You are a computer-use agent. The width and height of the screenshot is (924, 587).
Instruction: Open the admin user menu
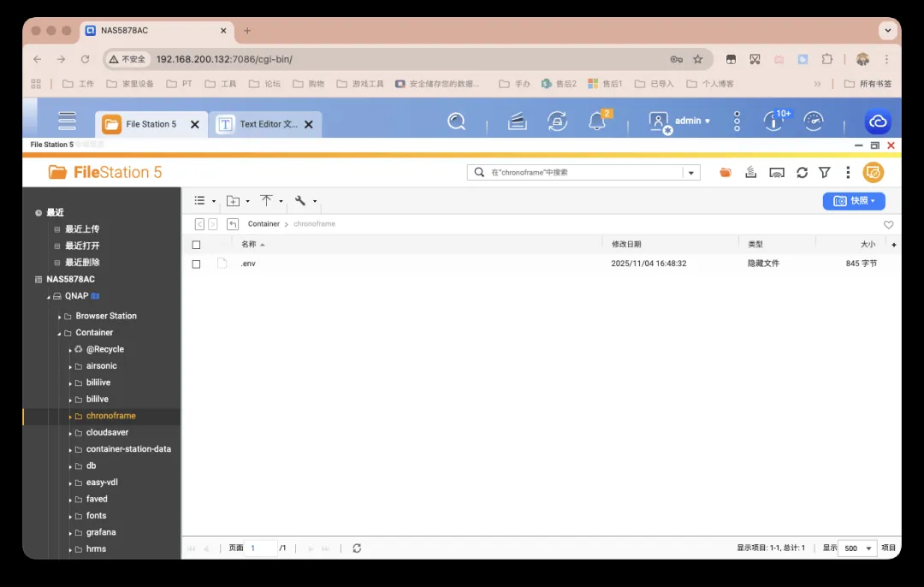tap(680, 122)
